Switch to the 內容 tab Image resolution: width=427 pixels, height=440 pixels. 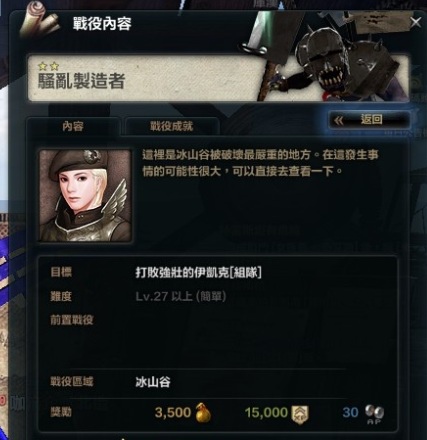pos(72,126)
